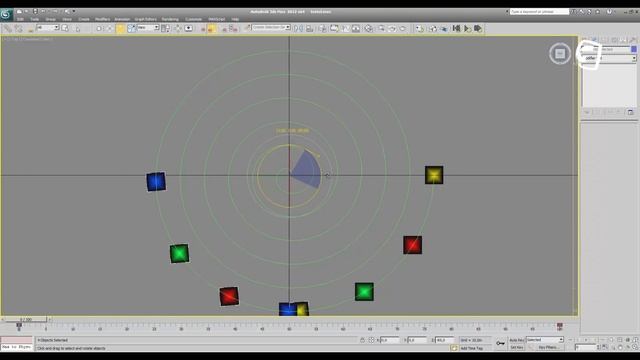Start the MassFX simulation

467,29
